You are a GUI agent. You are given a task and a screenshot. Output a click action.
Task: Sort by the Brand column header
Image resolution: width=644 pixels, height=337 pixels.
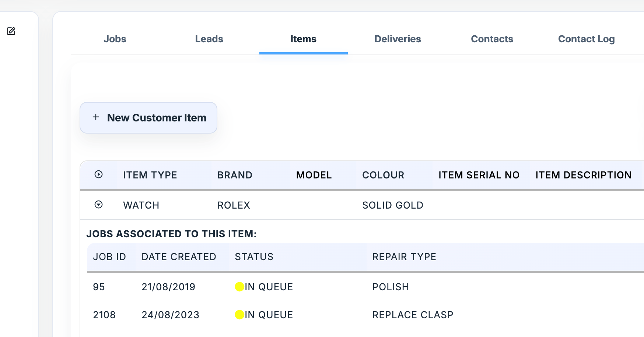(x=235, y=175)
